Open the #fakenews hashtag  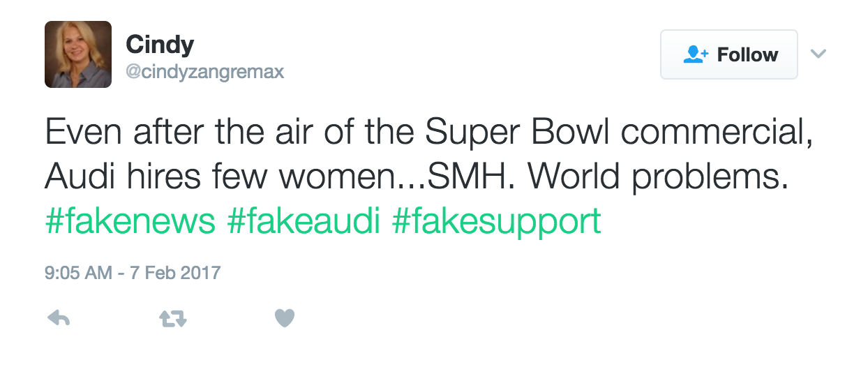130,222
